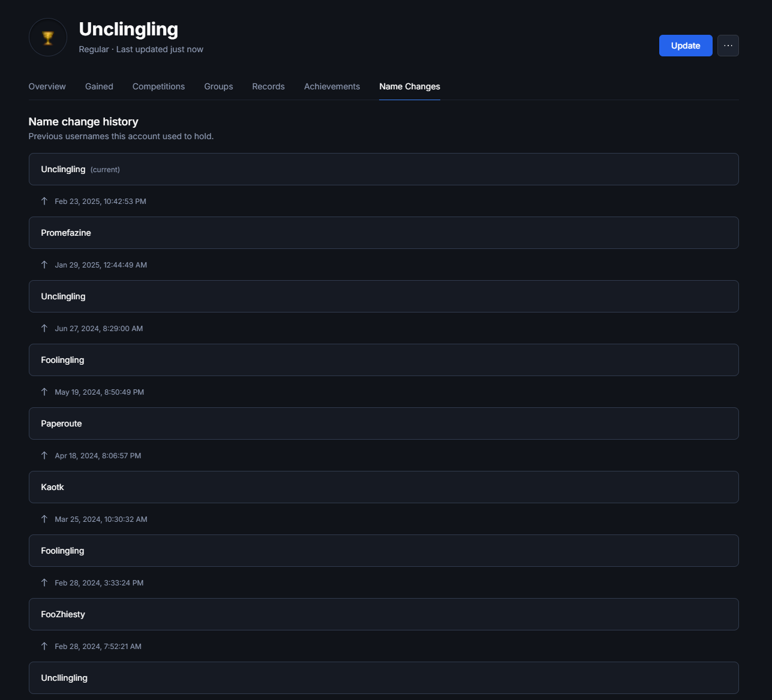Click the Foolingling row below Jun 27, 2024

(384, 360)
